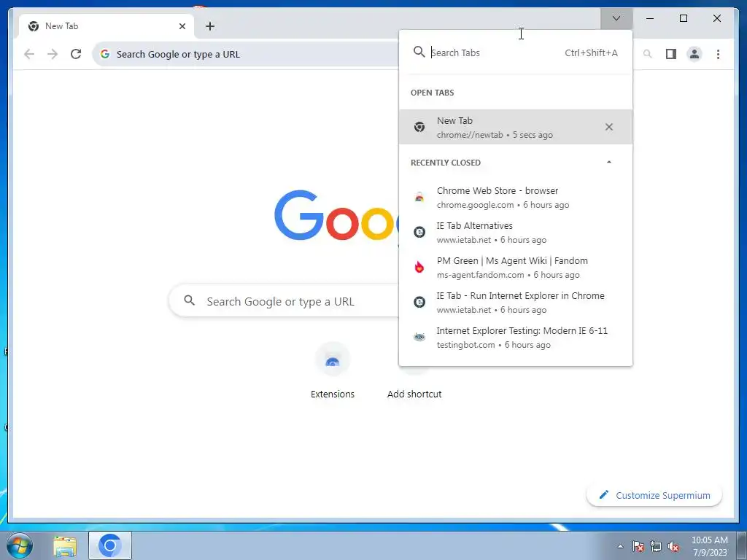Show hidden tray icons arrow
Screen dimensions: 747x560
[620, 546]
